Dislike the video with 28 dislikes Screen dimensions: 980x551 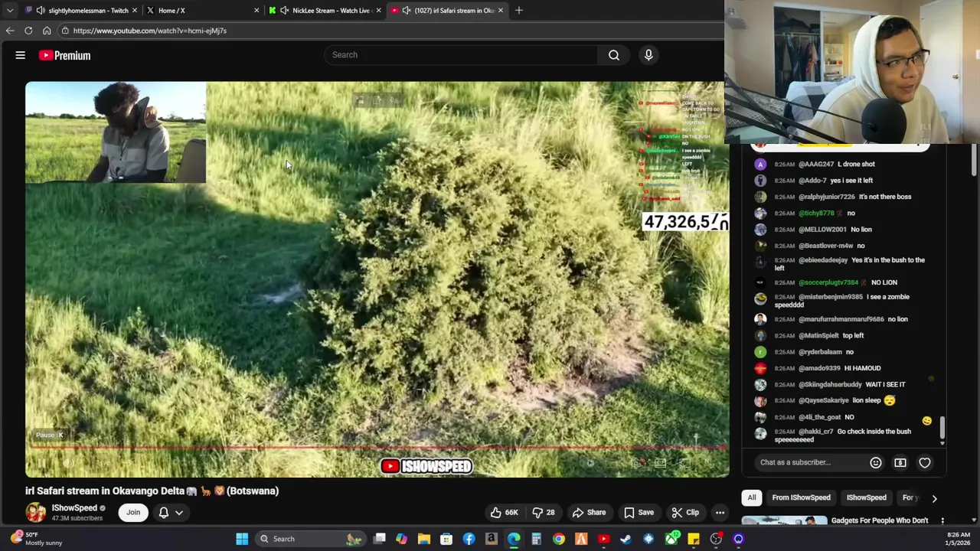(x=544, y=513)
